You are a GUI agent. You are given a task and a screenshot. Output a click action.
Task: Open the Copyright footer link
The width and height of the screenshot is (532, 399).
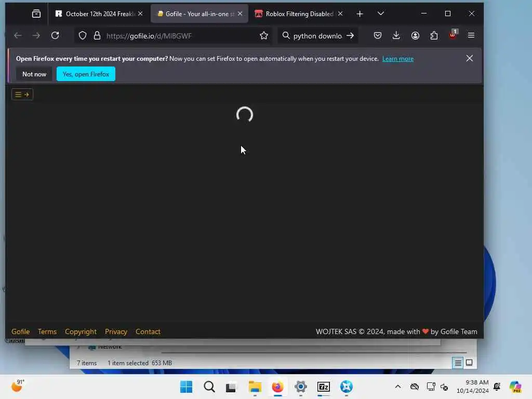coord(81,331)
